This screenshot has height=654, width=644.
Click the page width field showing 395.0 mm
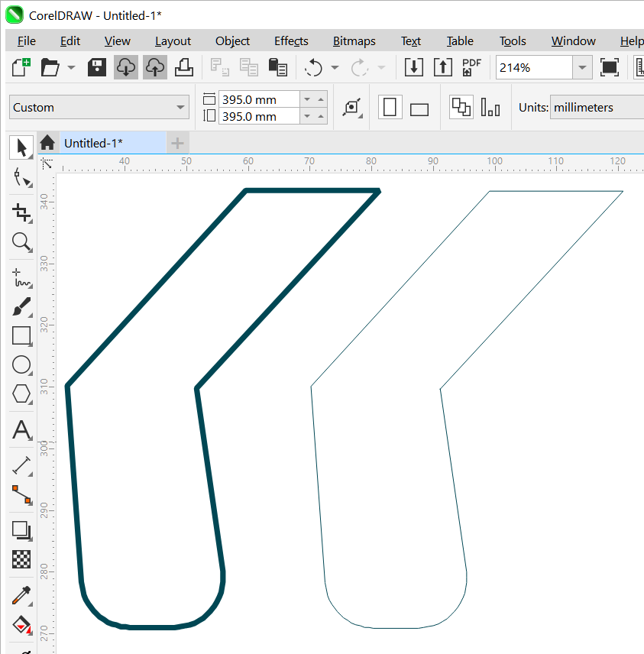tap(259, 99)
